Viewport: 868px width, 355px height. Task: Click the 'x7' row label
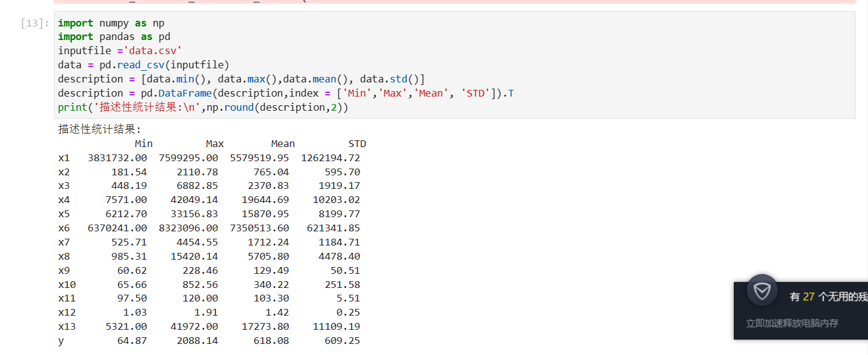click(64, 242)
